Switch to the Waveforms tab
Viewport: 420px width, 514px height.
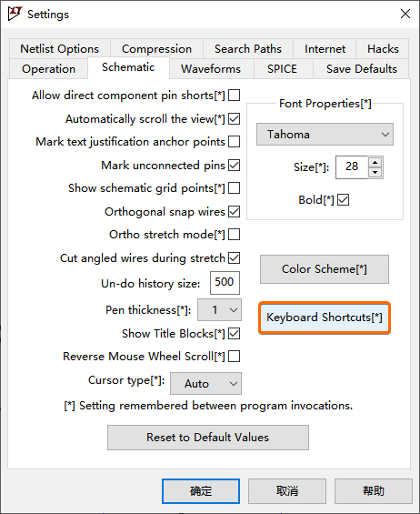(211, 69)
